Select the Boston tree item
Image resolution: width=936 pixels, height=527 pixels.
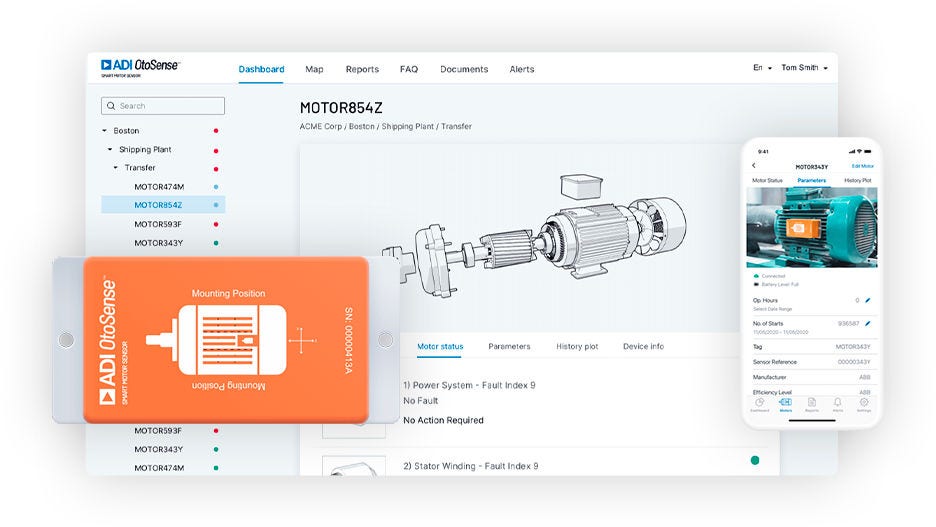pos(126,131)
